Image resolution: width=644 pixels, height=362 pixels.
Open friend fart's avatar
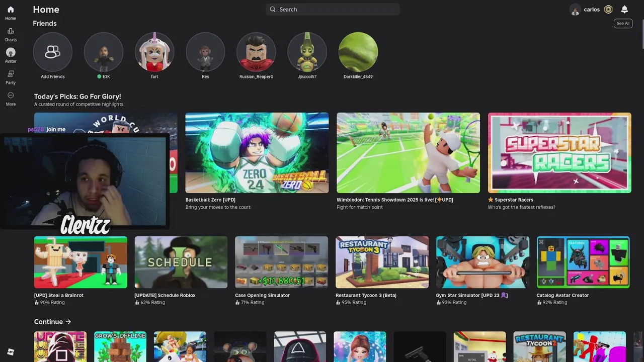[154, 52]
